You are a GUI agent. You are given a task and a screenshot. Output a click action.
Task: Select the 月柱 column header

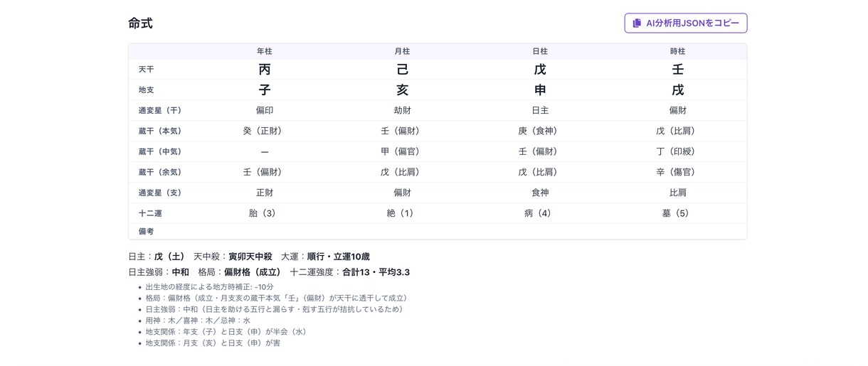[403, 51]
